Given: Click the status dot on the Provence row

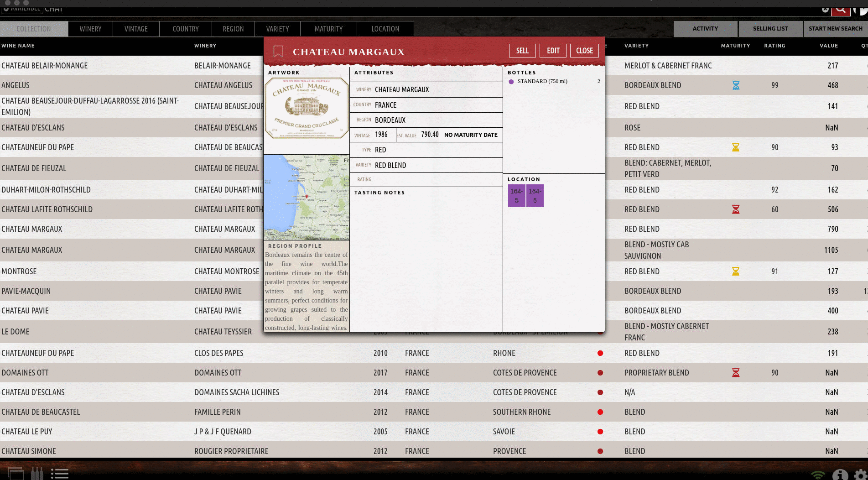Looking at the screenshot, I should (x=600, y=451).
